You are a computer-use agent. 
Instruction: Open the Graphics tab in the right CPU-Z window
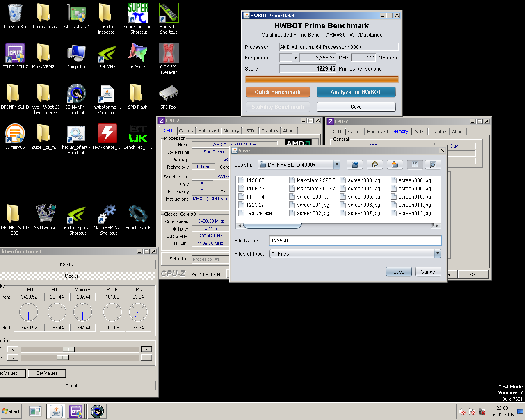click(x=438, y=132)
